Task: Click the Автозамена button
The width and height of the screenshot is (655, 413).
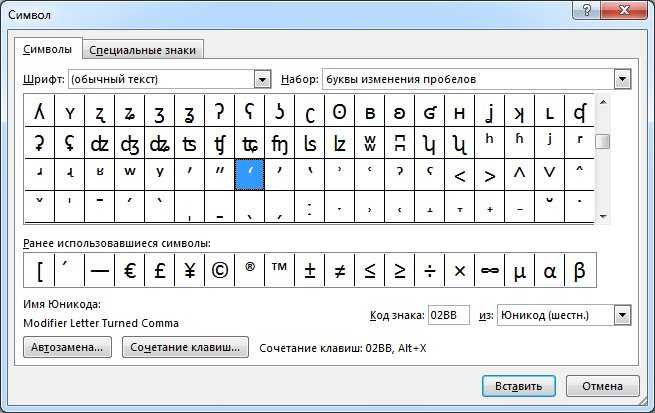Action: click(67, 347)
